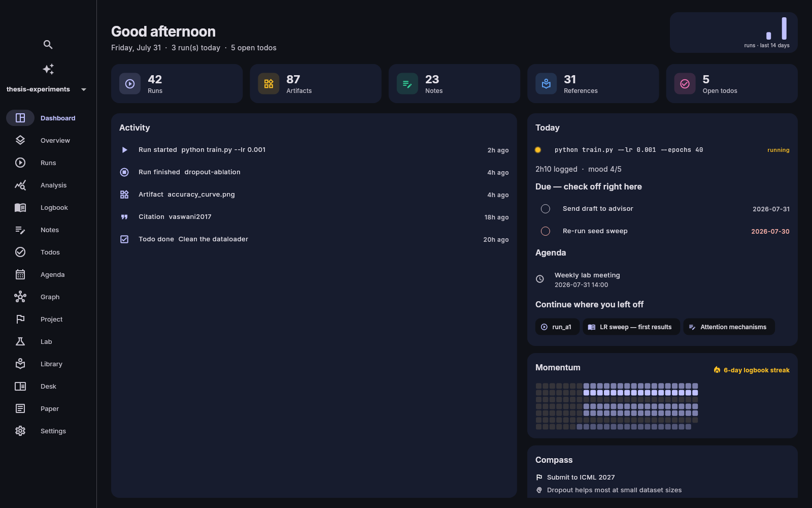Click the 6-day logbook streak label
The image size is (812, 508).
click(756, 370)
